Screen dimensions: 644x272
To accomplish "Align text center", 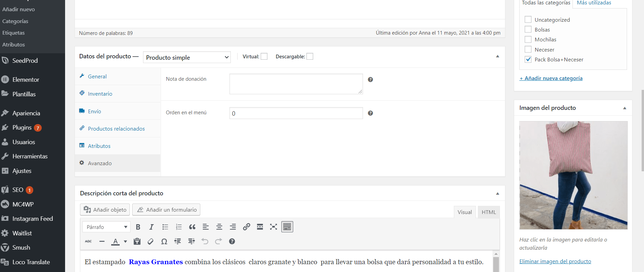I will (x=219, y=227).
